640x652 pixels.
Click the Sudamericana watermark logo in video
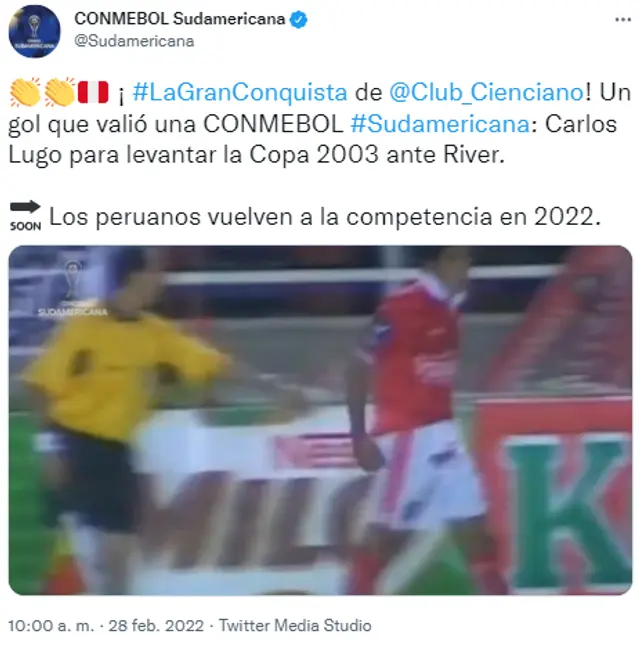point(73,289)
